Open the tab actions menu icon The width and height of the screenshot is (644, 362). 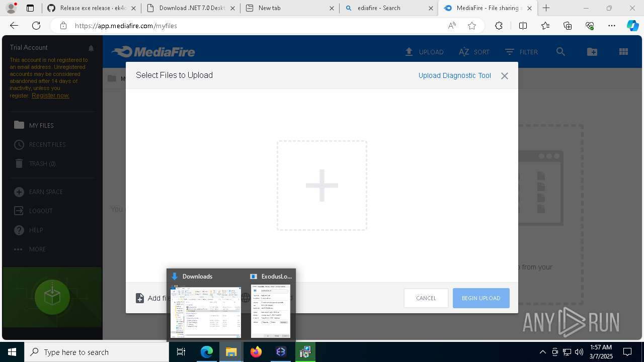coord(30,8)
